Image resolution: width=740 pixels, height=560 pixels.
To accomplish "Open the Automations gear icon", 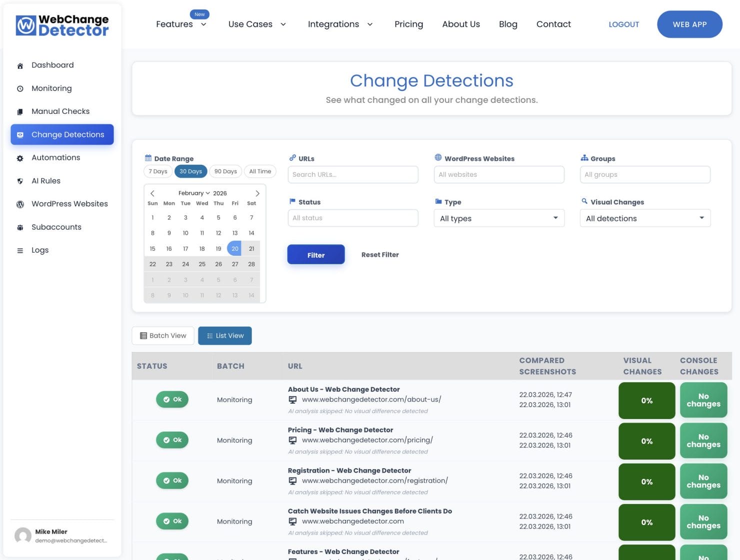I will [x=20, y=158].
